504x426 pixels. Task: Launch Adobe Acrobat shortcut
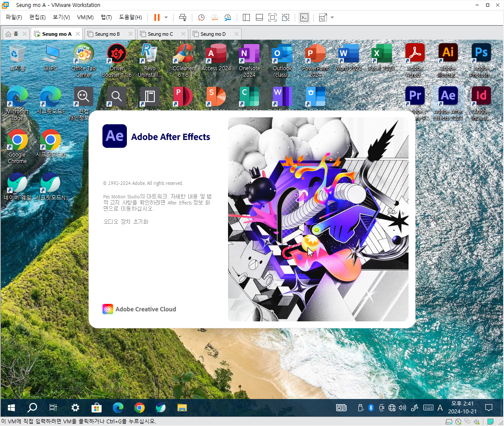[x=415, y=61]
